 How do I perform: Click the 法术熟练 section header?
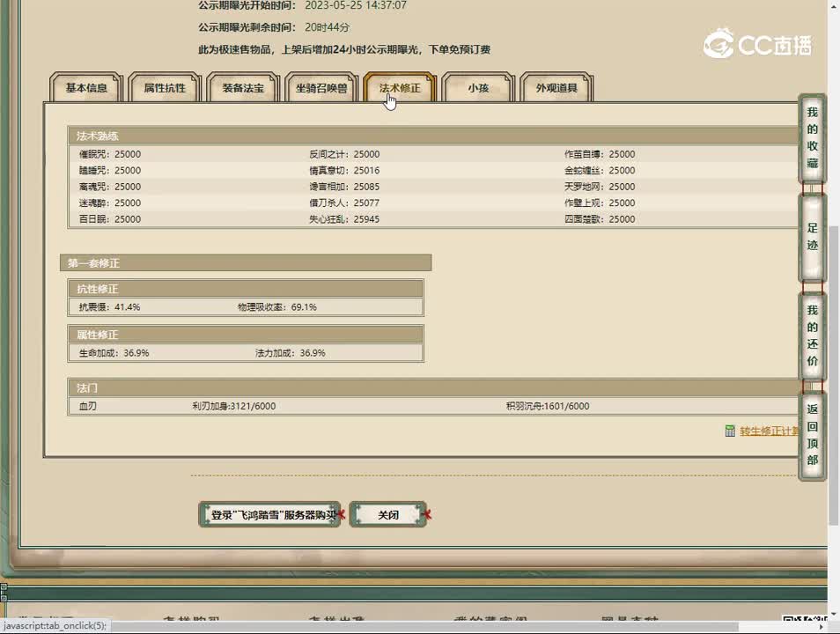pyautogui.click(x=98, y=136)
